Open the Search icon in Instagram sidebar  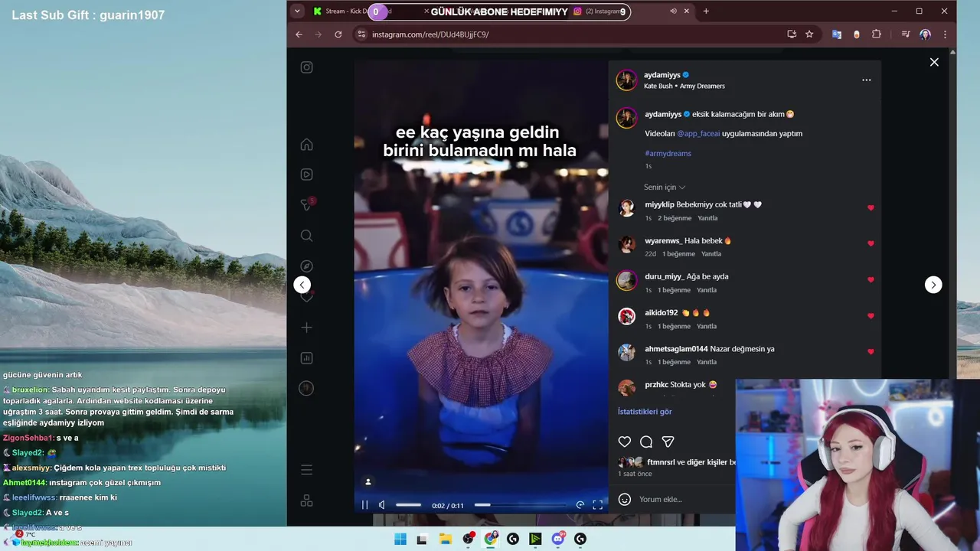306,236
